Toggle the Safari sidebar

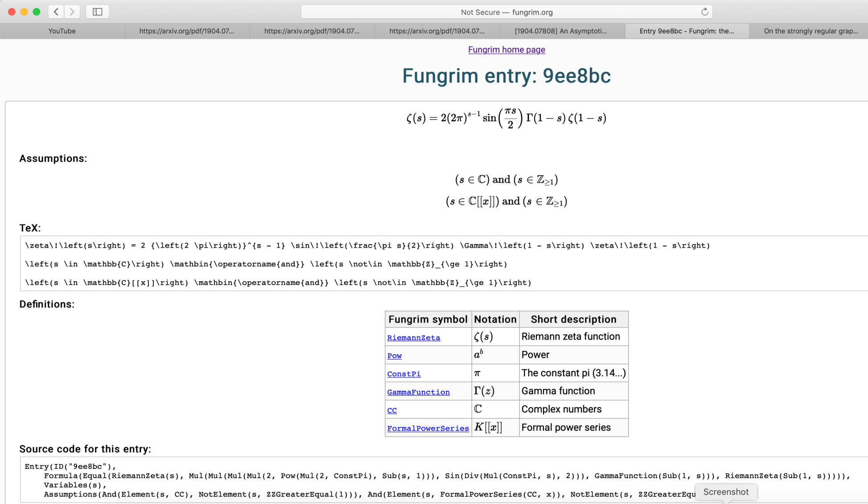pos(97,12)
